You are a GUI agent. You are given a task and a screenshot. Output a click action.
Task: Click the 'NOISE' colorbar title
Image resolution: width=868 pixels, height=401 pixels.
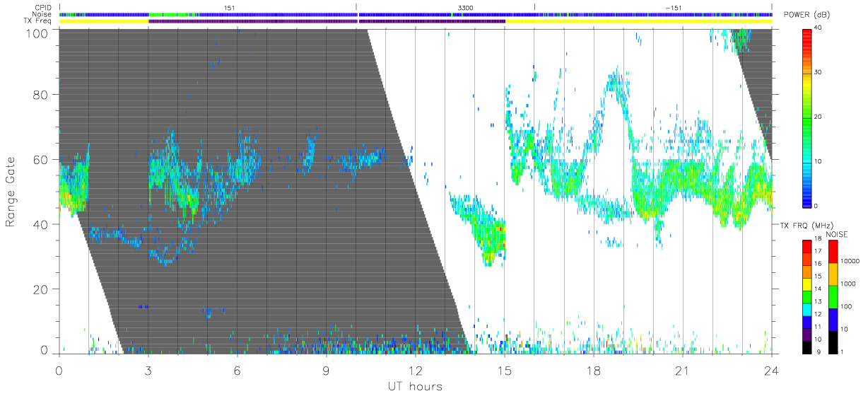pyautogui.click(x=837, y=233)
